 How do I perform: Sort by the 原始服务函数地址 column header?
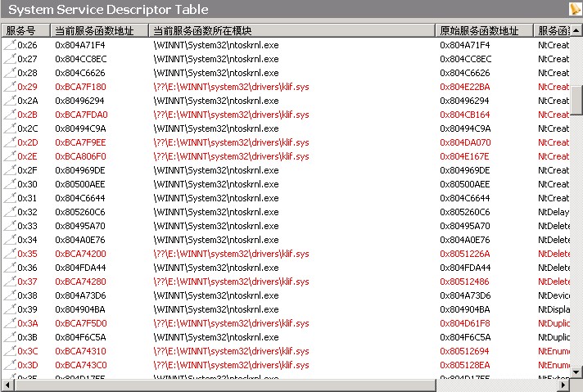coord(484,30)
